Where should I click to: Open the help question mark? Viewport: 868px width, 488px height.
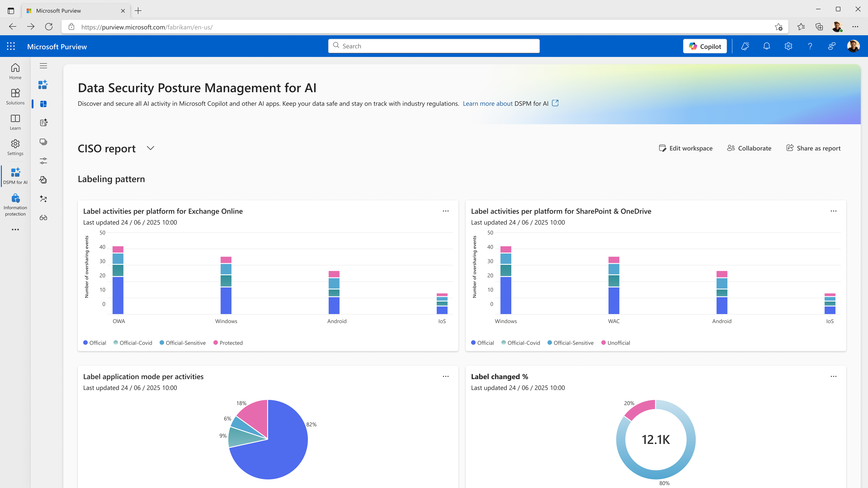[x=810, y=46]
